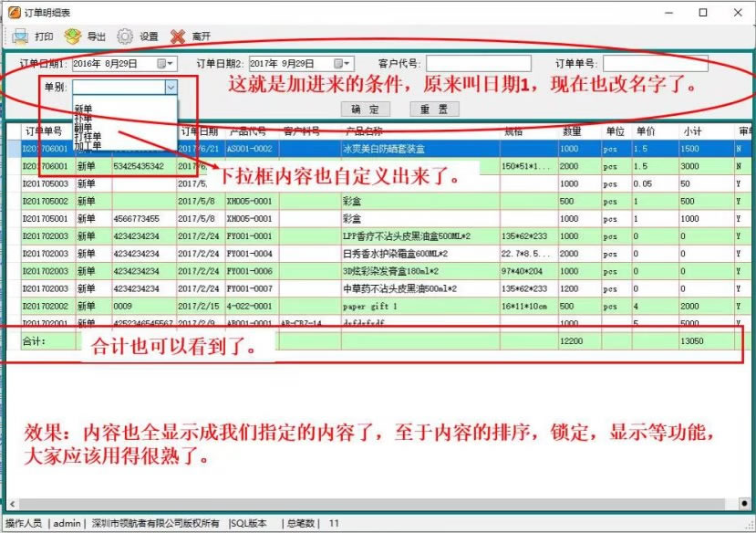Viewport: 756px width, 533px height.
Task: Click the 单别 combo box text area
Action: point(119,87)
